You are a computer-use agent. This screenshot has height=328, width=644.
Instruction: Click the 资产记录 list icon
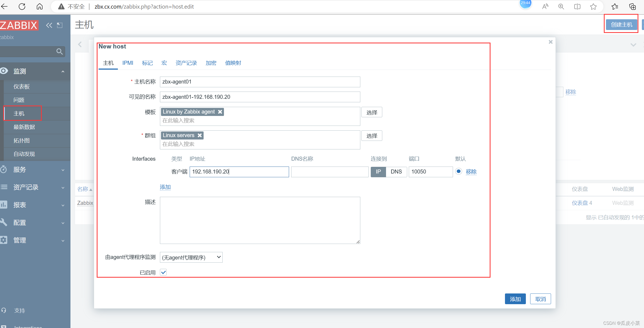click(x=3, y=187)
